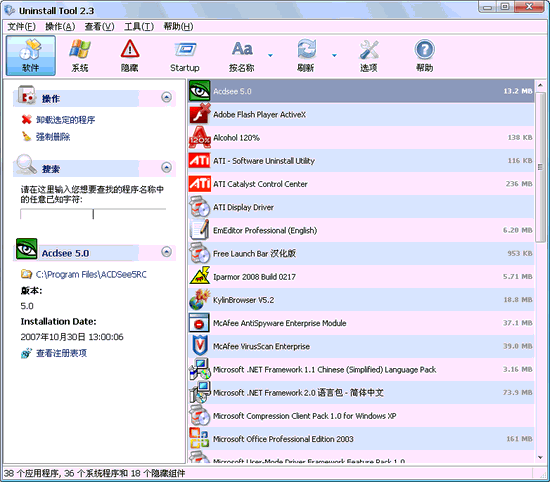Viewport: 550px width, 482px height.
Task: Click installation date 2007年10月30日 13:00:06
Action: click(72, 337)
